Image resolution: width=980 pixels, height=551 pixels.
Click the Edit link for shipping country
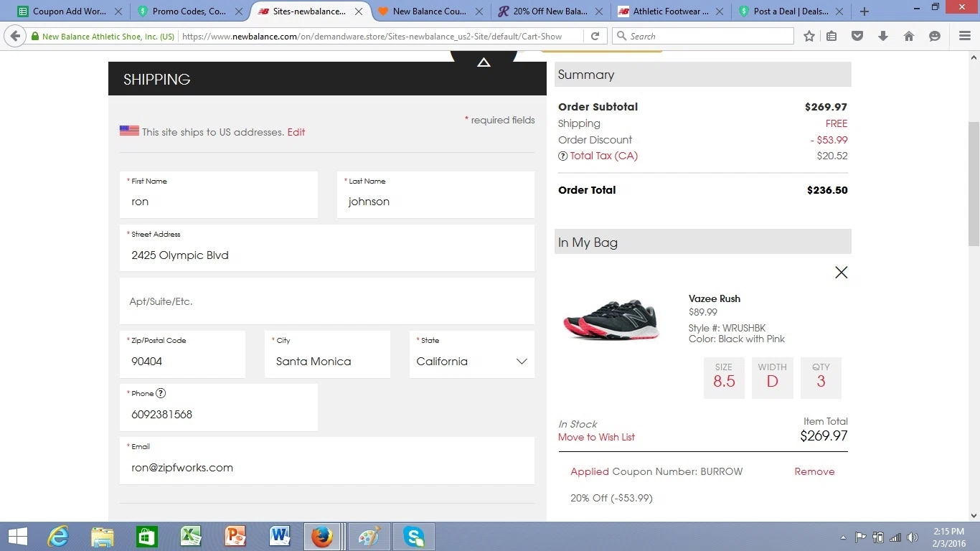296,132
